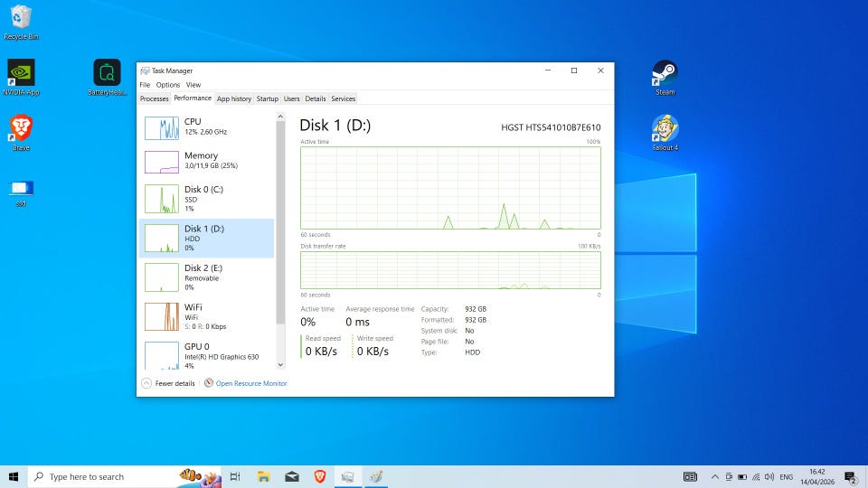This screenshot has height=488, width=868.
Task: Click the search highlights fish illustration
Action: pyautogui.click(x=200, y=476)
